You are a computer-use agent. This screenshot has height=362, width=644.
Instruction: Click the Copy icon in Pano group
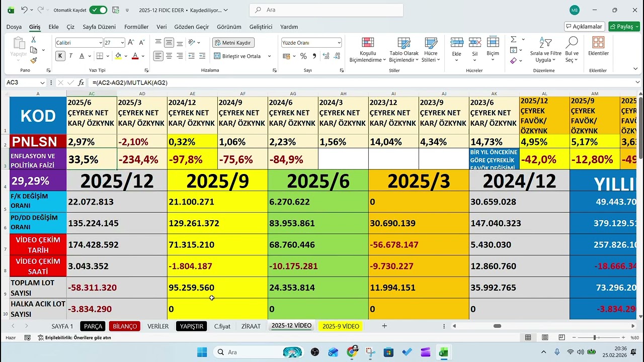[34, 50]
